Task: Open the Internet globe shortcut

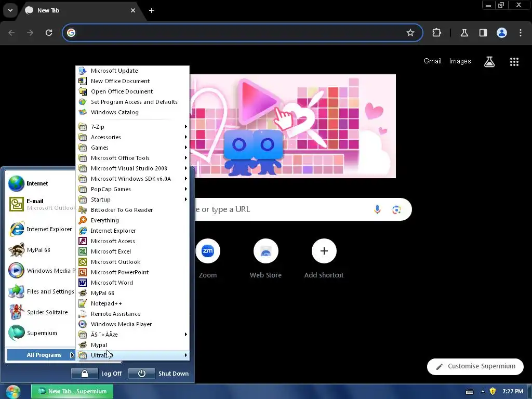Action: pos(41,183)
